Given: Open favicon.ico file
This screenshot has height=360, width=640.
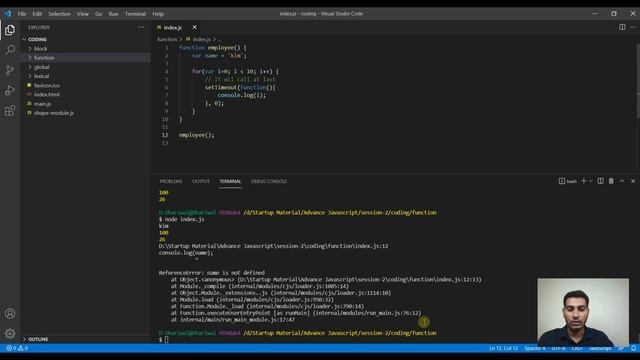Looking at the screenshot, I should point(47,86).
